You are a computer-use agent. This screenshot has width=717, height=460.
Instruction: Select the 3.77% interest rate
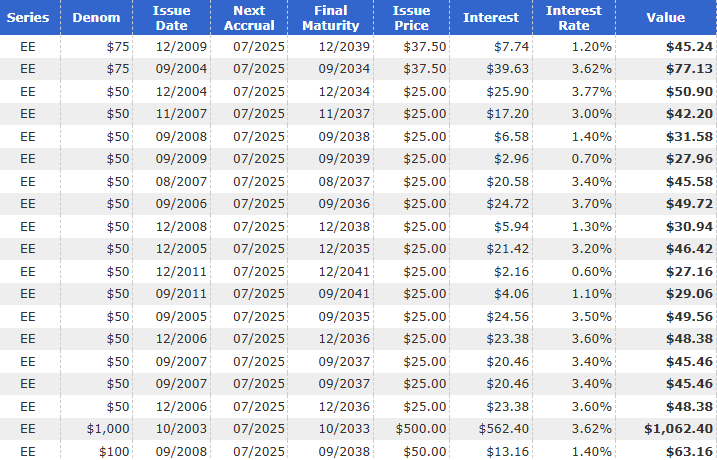pyautogui.click(x=592, y=91)
